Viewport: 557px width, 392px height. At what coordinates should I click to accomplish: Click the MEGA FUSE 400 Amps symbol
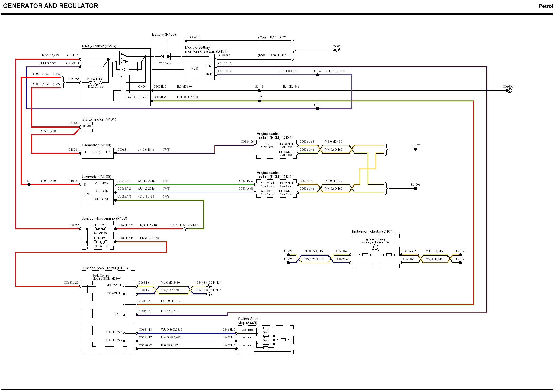95,83
